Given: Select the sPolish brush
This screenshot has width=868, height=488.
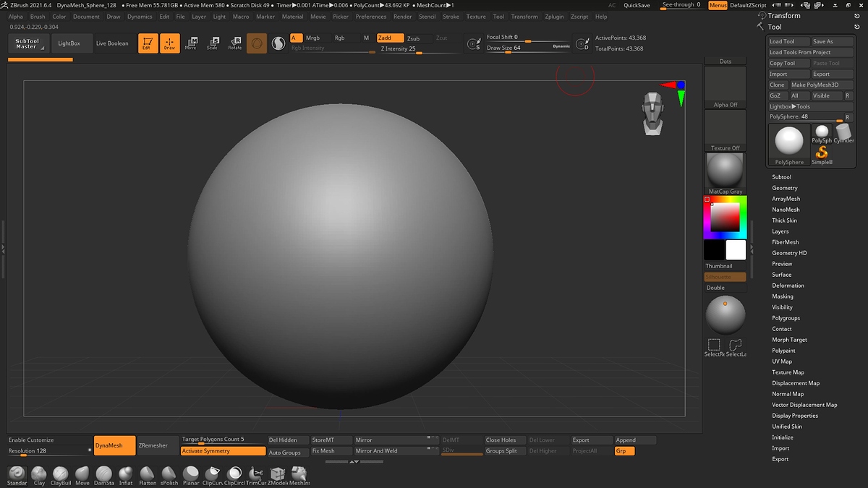Looking at the screenshot, I should tap(169, 476).
